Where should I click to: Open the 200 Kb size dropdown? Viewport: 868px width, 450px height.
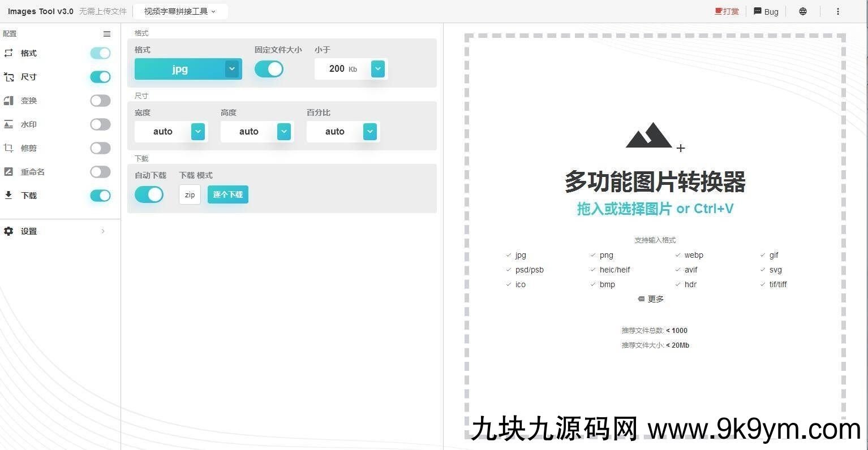[x=377, y=69]
